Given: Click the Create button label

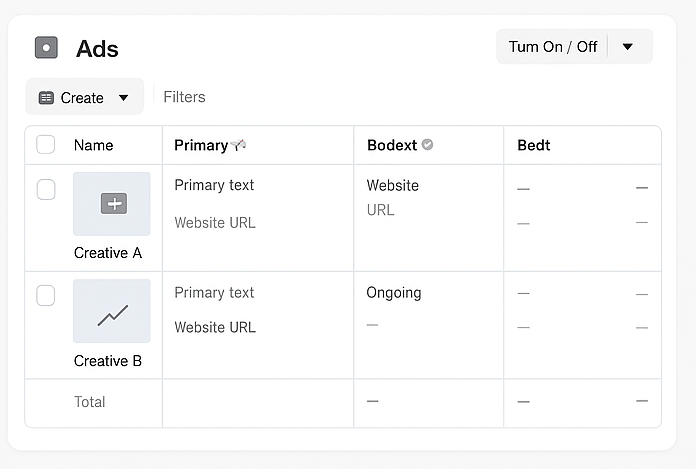Looking at the screenshot, I should coord(82,98).
